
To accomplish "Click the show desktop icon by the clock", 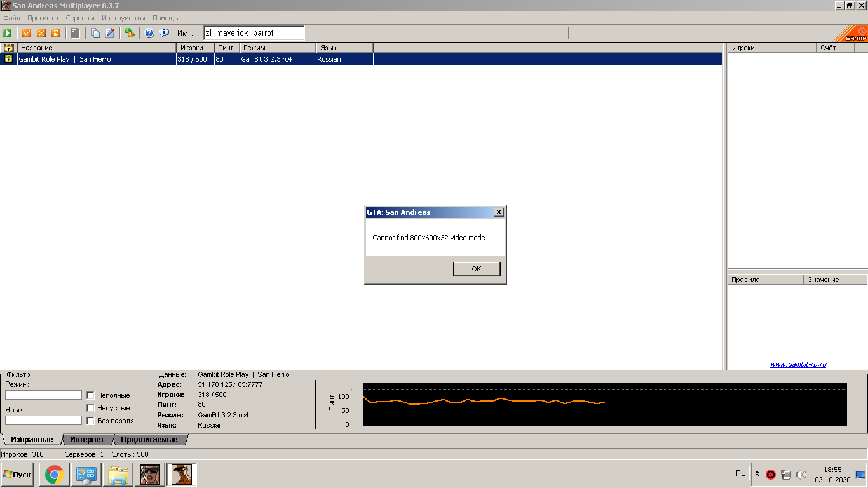I will [860, 475].
